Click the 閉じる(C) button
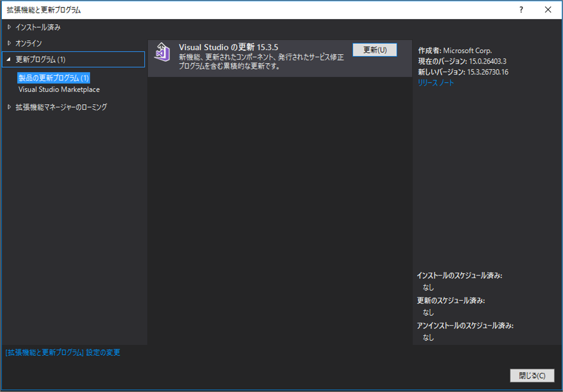Viewport: 563px width, 392px height. (532, 376)
